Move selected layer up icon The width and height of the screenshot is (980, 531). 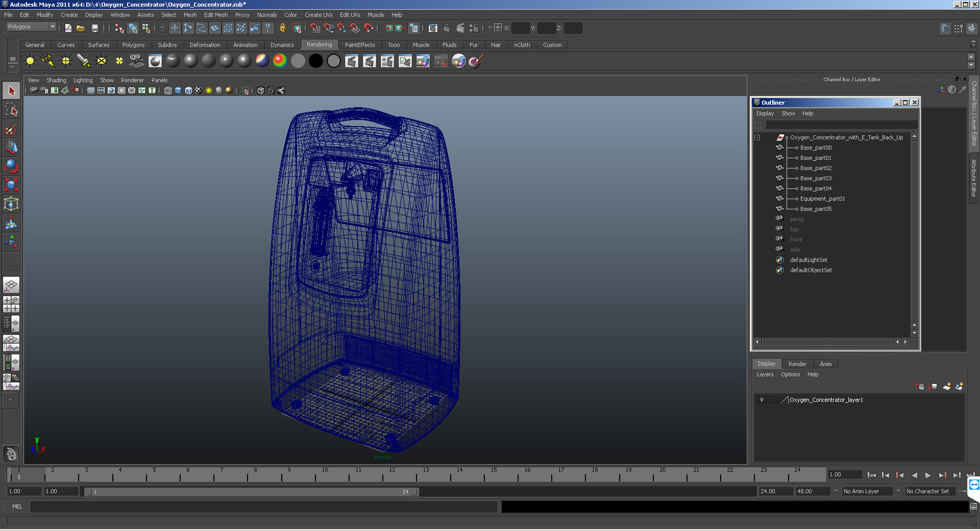tap(920, 387)
